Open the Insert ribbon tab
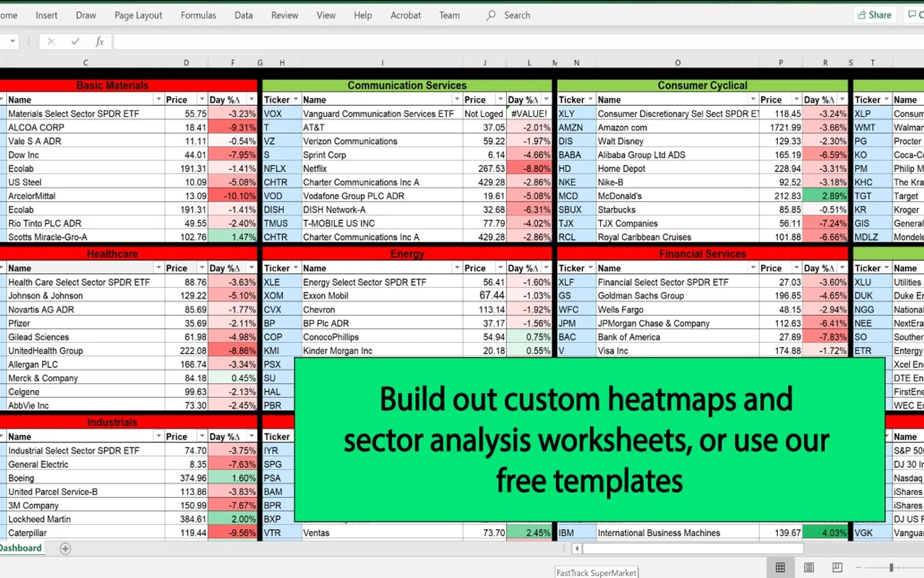The height and width of the screenshot is (578, 924). (x=46, y=16)
